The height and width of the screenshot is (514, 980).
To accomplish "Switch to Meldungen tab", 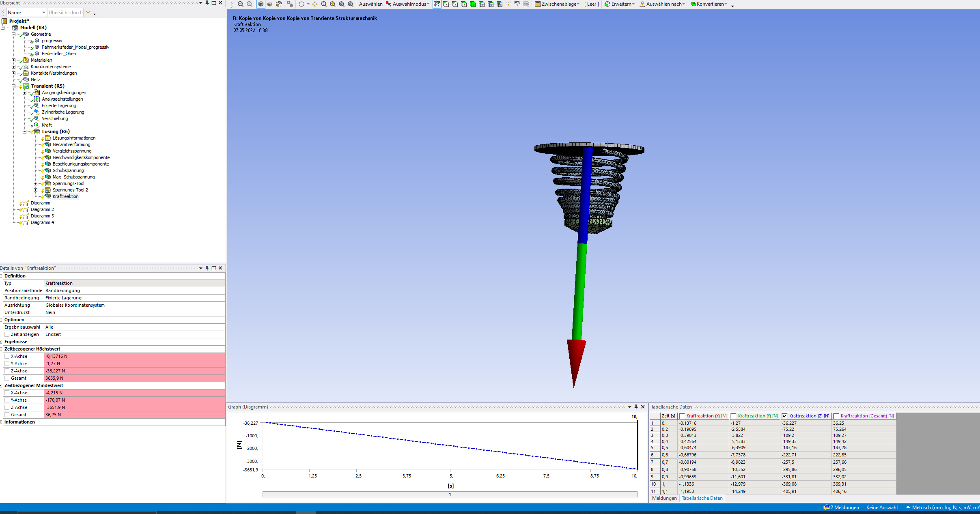I will (664, 498).
